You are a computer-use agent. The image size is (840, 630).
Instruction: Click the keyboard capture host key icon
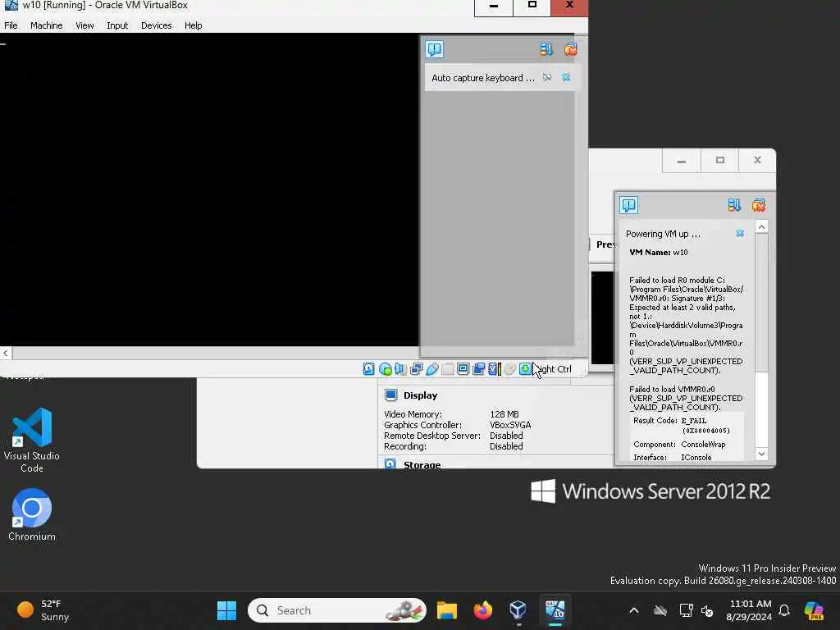(526, 368)
